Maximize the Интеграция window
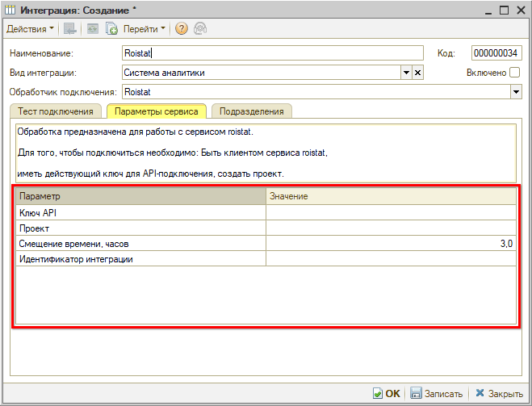 (505, 10)
